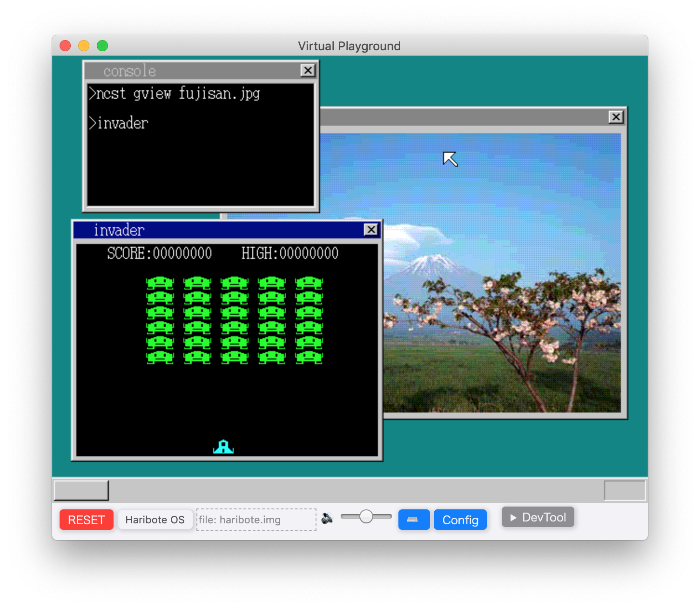This screenshot has width=700, height=609.
Task: Click the macOS green zoom button
Action: (102, 46)
